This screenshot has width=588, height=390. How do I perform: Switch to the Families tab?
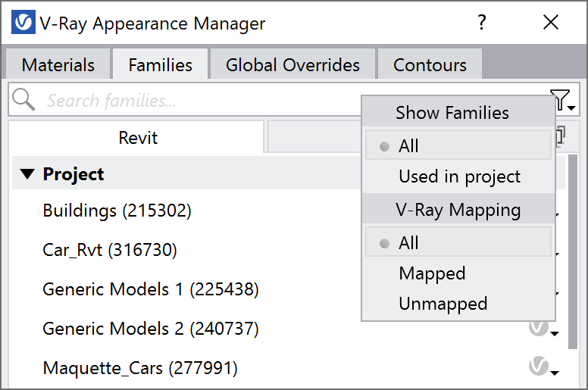point(160,64)
